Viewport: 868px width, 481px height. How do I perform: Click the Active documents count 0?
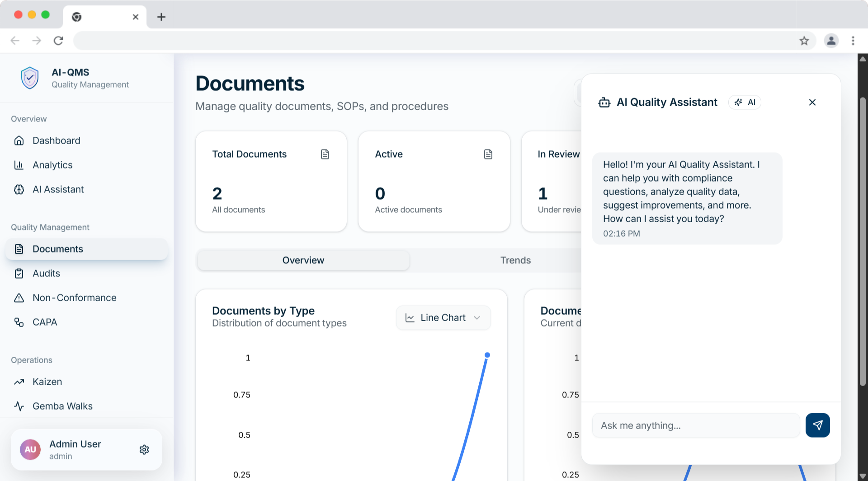click(x=380, y=194)
